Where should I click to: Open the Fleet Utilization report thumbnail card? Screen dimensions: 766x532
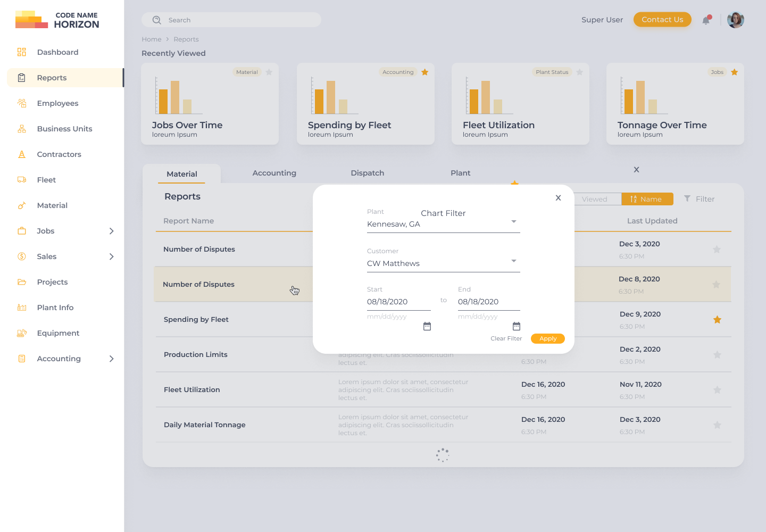[x=520, y=104]
